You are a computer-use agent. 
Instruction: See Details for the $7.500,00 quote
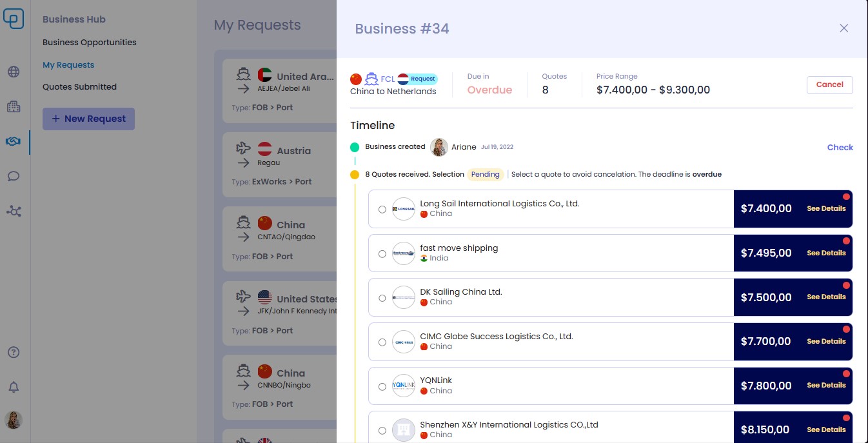tap(826, 297)
